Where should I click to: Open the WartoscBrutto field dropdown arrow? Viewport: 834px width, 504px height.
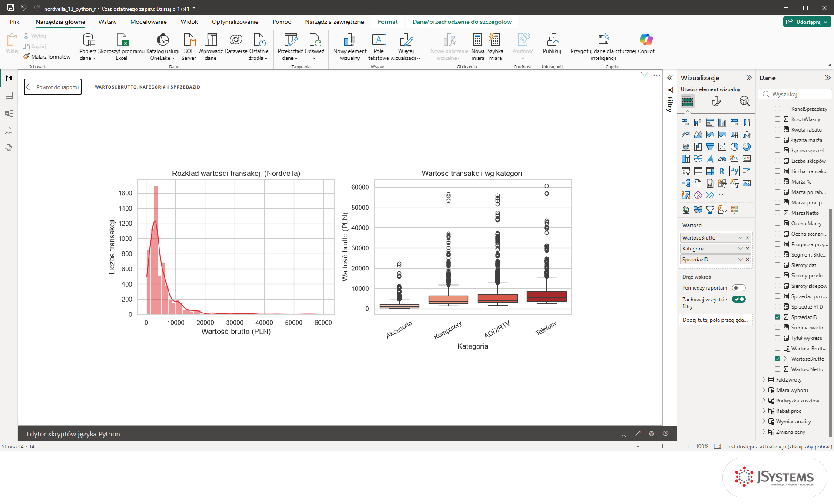[x=741, y=238]
